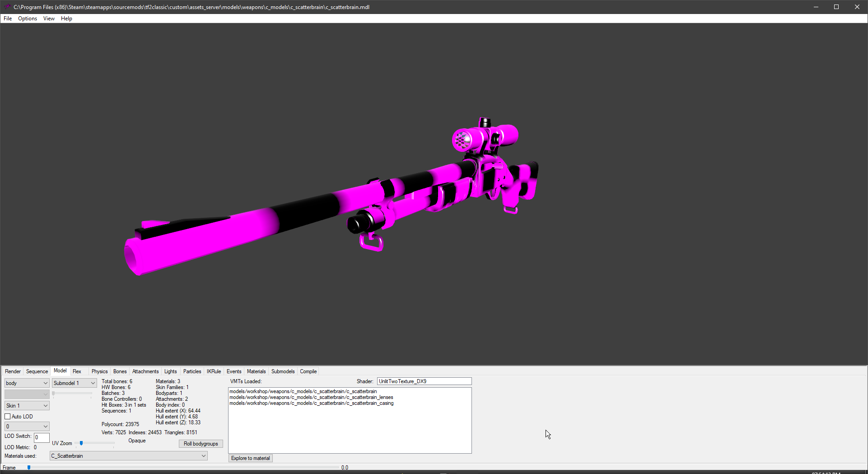Expand the LOD level 0 dropdown
Viewport: 868px width, 474px height.
(x=27, y=427)
